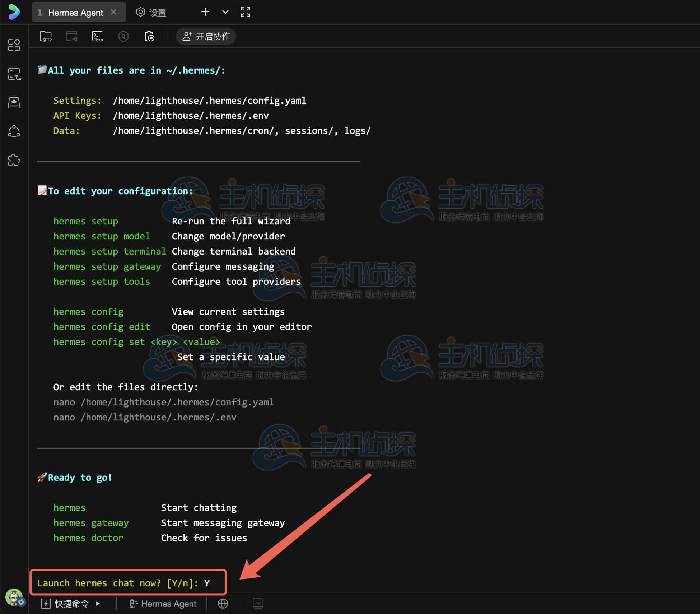Image resolution: width=700 pixels, height=614 pixels.
Task: Open the performance monitor icon
Action: (258, 604)
